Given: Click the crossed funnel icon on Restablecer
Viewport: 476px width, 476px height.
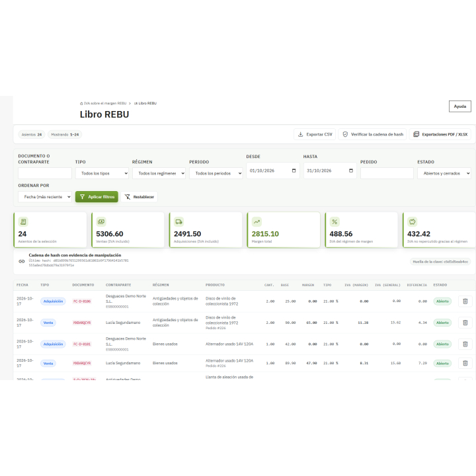Looking at the screenshot, I should pyautogui.click(x=128, y=197).
